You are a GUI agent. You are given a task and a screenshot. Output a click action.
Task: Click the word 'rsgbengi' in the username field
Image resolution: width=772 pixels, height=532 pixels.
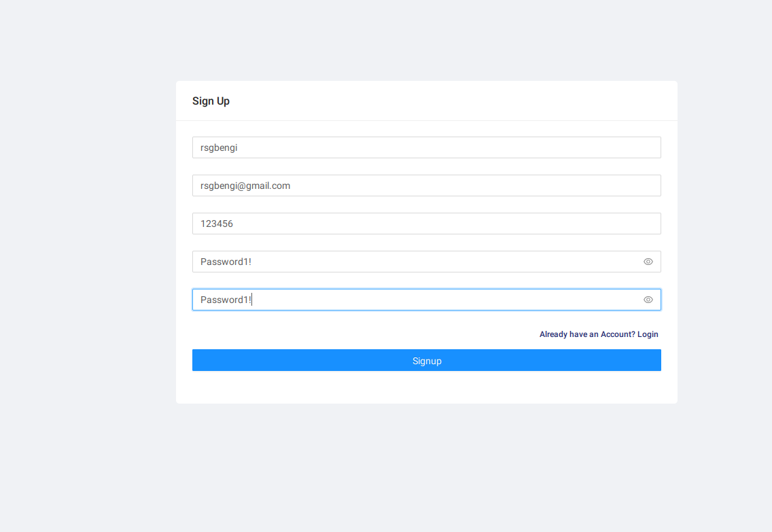[x=218, y=147]
